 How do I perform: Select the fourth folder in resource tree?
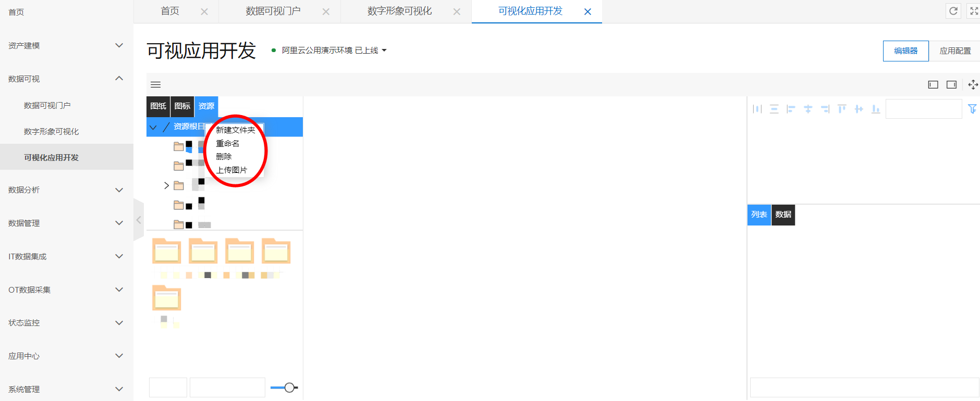pos(179,205)
